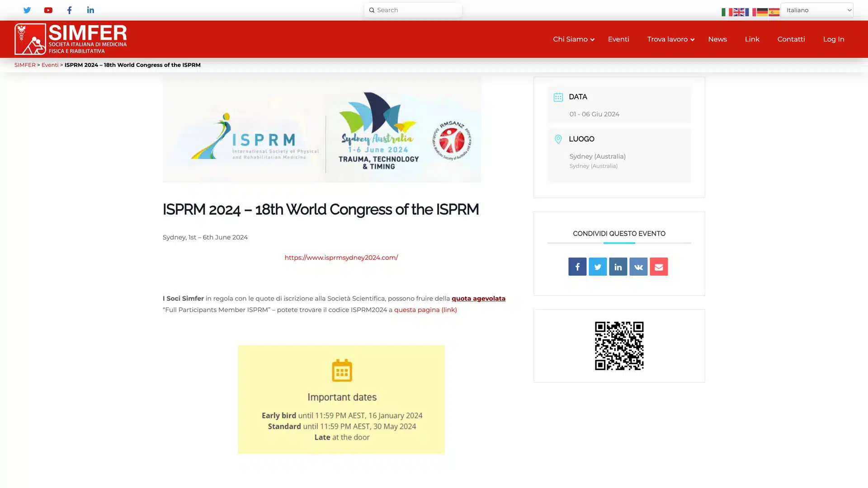Click the event QR code
This screenshot has width=868, height=488.
coord(619,346)
